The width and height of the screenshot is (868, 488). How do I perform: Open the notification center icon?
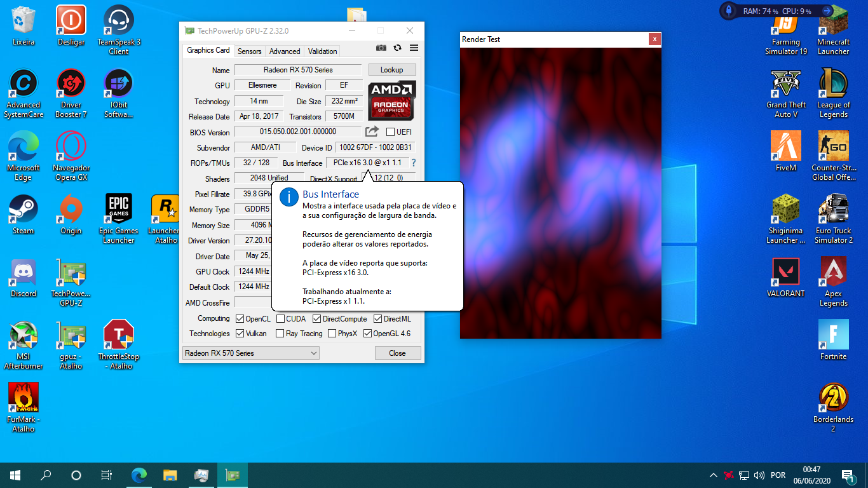847,475
